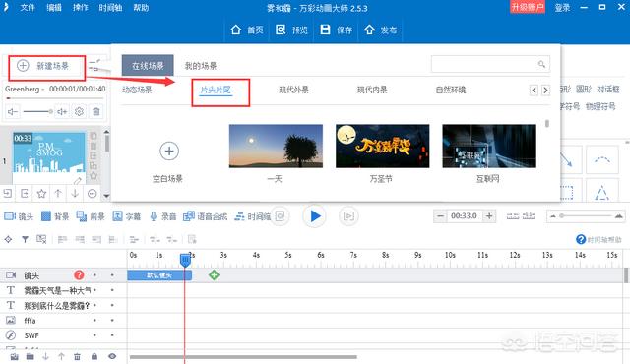This screenshot has width=630, height=364.
Task: Add a 背景 background layer
Action: pyautogui.click(x=55, y=216)
